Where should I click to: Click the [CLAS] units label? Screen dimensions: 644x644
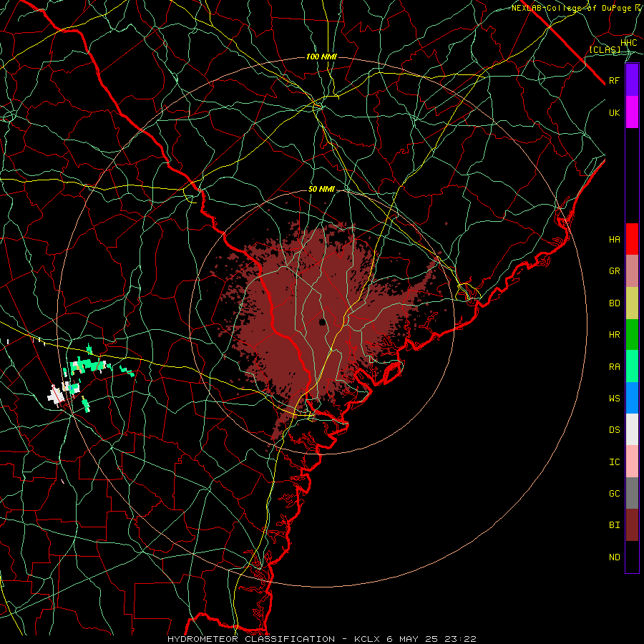pyautogui.click(x=605, y=49)
